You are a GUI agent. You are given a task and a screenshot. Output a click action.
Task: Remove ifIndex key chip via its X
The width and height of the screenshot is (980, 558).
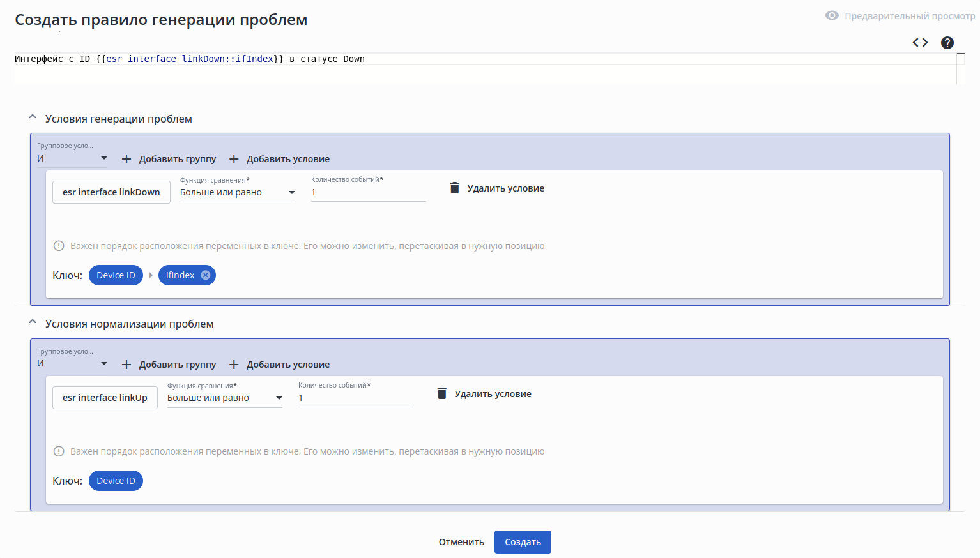click(206, 275)
